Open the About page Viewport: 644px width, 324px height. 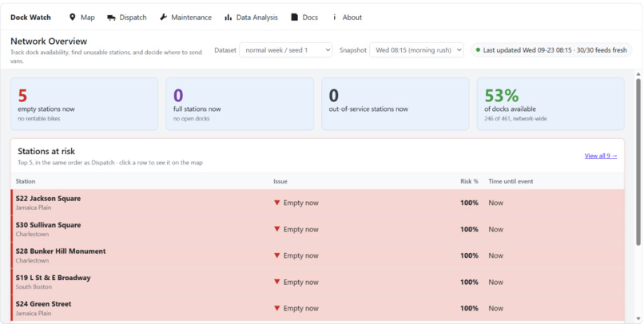pos(347,18)
